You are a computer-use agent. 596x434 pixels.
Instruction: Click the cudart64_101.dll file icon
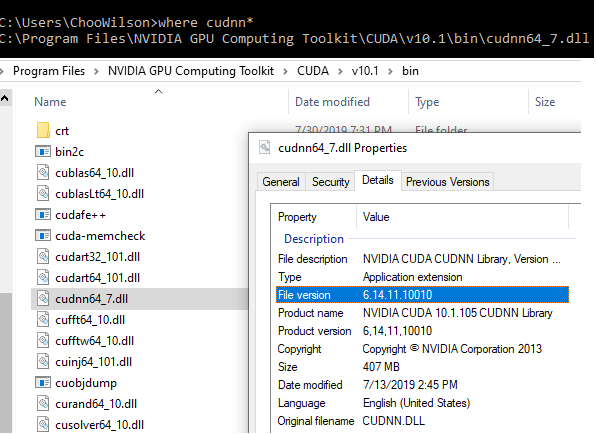coord(43,278)
